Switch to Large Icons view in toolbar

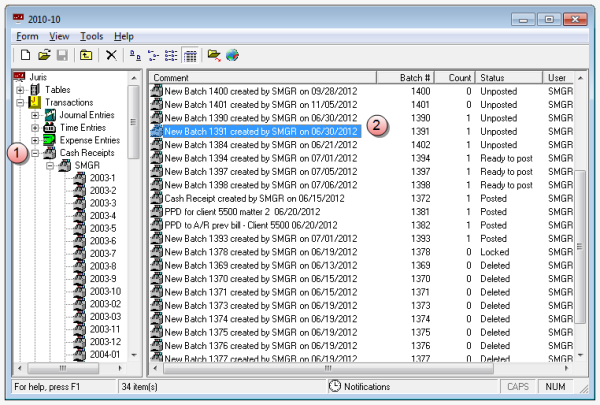click(x=135, y=55)
